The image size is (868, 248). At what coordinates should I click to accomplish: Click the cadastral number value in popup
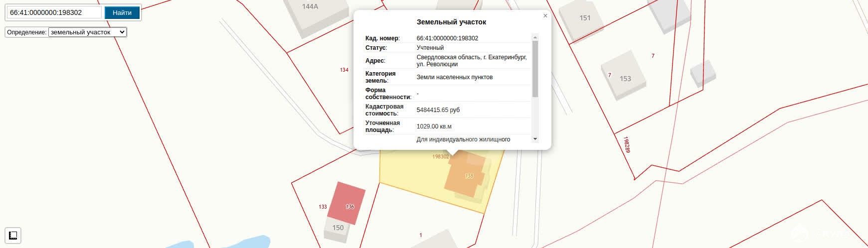(447, 38)
